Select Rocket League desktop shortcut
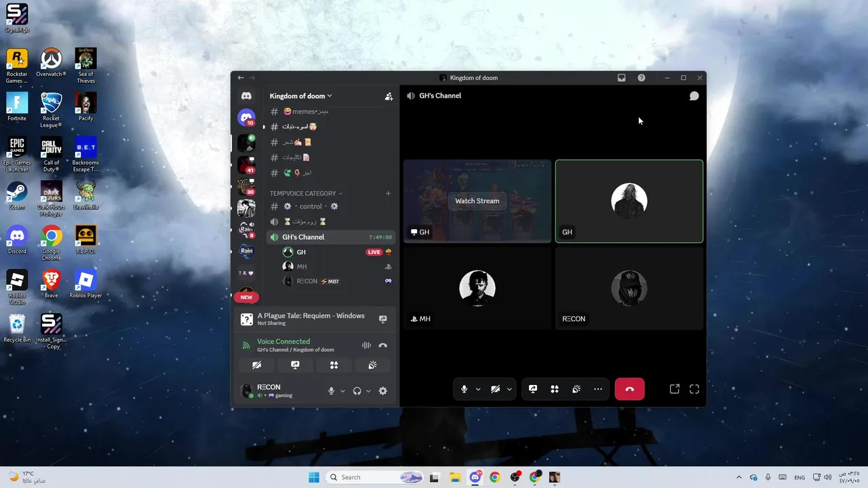The height and width of the screenshot is (488, 868). click(52, 110)
